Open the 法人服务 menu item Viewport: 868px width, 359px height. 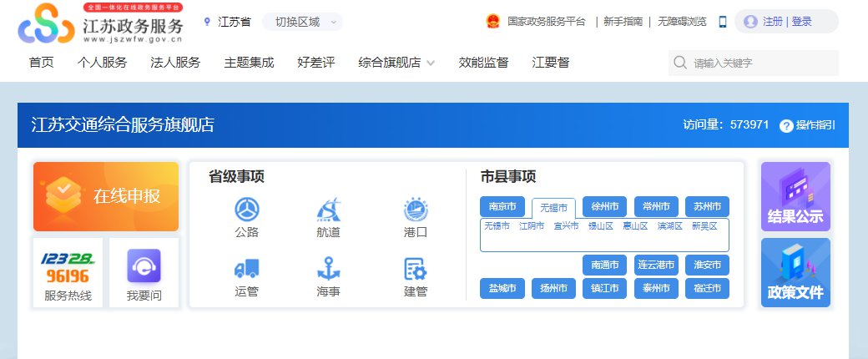point(175,63)
